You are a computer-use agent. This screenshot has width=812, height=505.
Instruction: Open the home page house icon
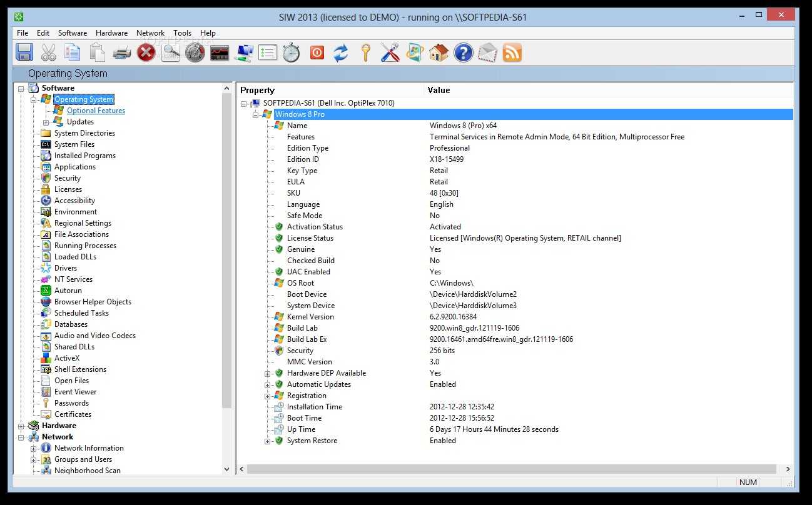click(x=439, y=52)
